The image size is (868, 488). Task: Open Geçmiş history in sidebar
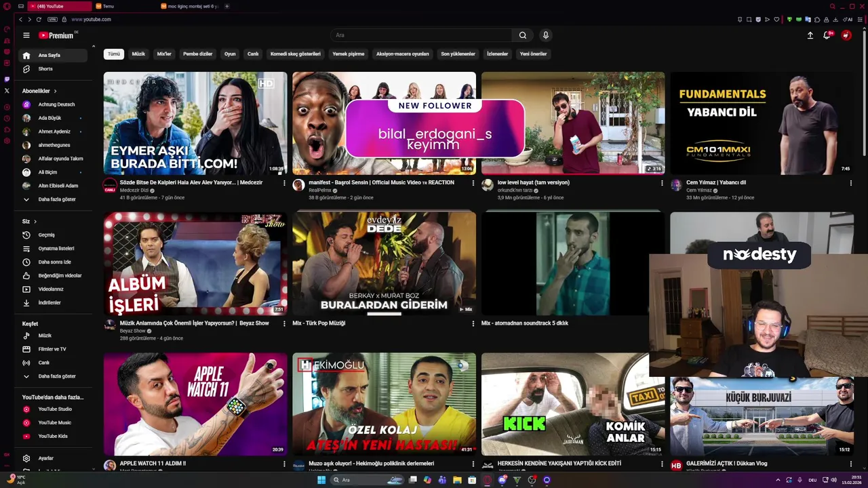(x=54, y=235)
